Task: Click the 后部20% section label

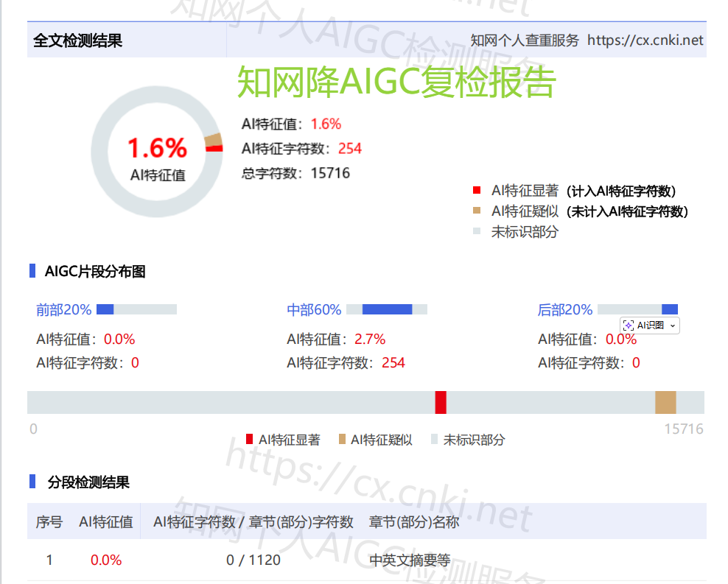Action: coord(565,310)
